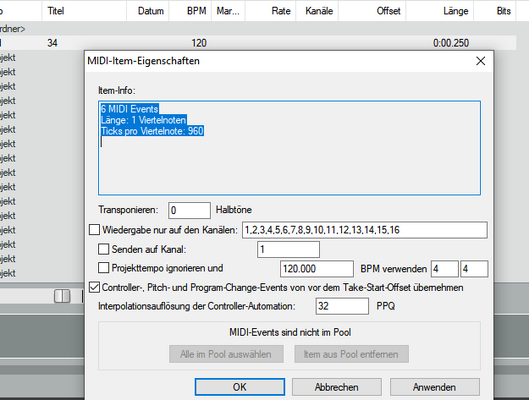Check Projekttempo ignorieren und option
The height and width of the screenshot is (400, 529).
click(104, 268)
